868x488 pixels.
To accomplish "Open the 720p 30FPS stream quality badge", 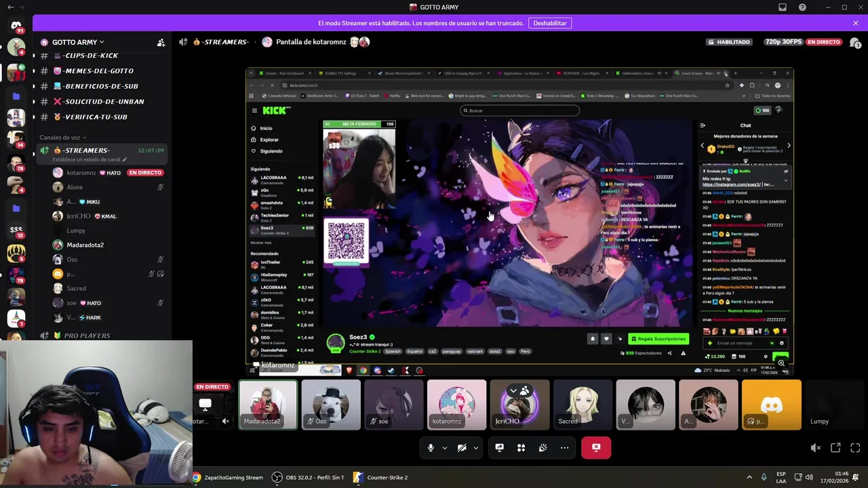I will pos(783,42).
